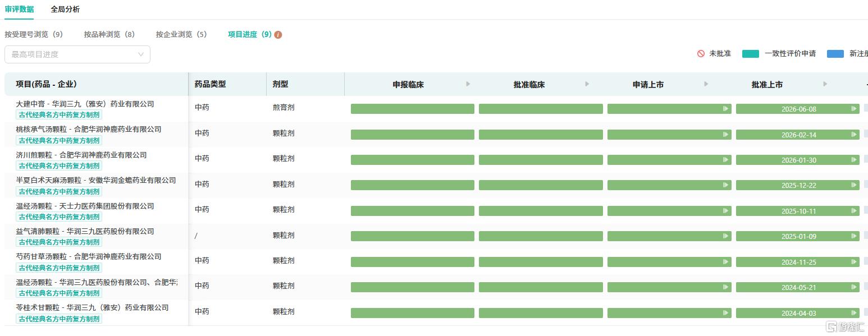868x336 pixels.
Task: Click the 药品类型 column header
Action: coord(210,84)
